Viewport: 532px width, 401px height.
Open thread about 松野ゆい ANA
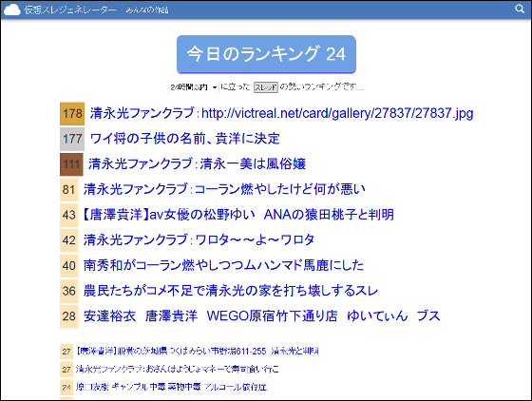click(x=237, y=215)
